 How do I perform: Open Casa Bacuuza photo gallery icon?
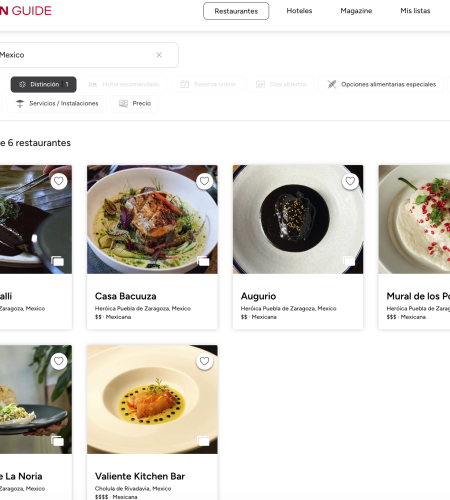tap(203, 261)
